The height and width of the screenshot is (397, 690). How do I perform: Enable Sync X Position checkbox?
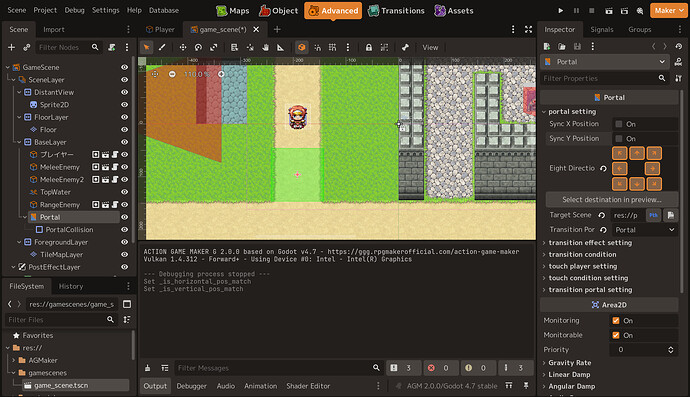pyautogui.click(x=619, y=124)
